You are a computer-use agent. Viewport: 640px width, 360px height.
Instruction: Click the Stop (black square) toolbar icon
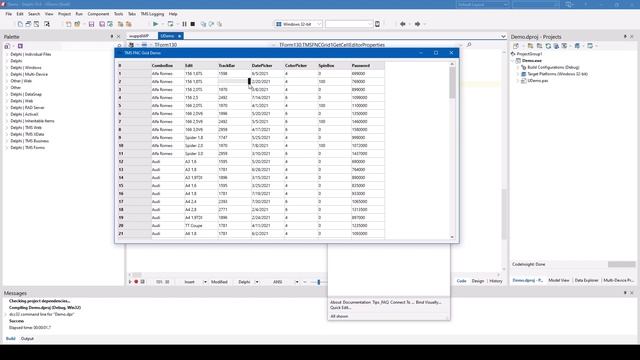(x=193, y=24)
